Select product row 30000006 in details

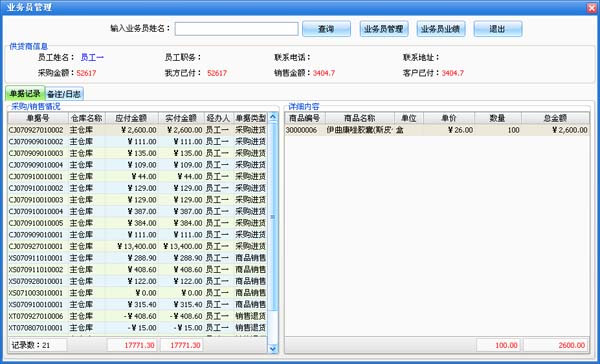(x=437, y=130)
